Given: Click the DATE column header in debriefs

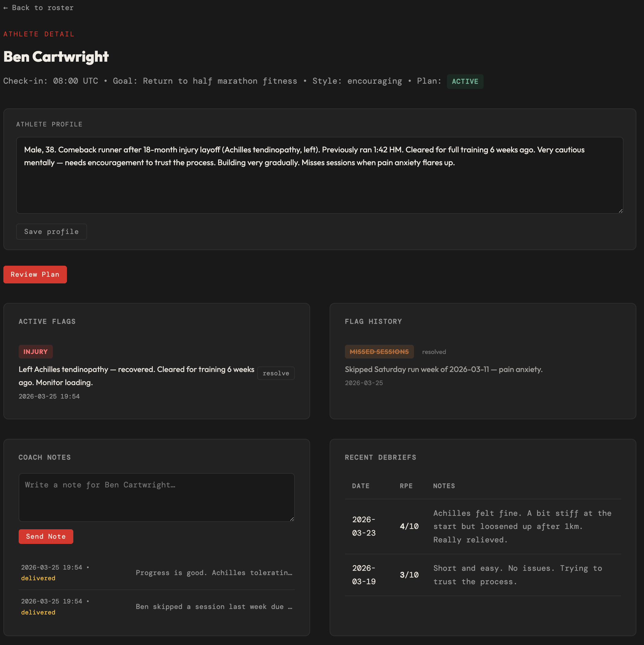Looking at the screenshot, I should (x=360, y=486).
